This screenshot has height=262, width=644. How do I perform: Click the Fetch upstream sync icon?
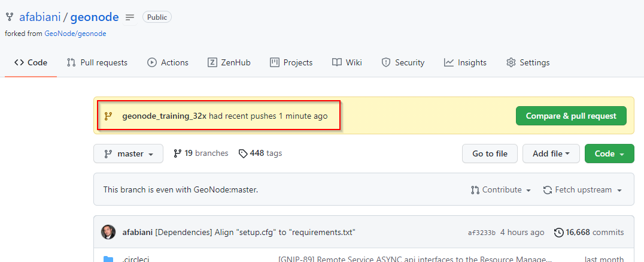pyautogui.click(x=548, y=190)
